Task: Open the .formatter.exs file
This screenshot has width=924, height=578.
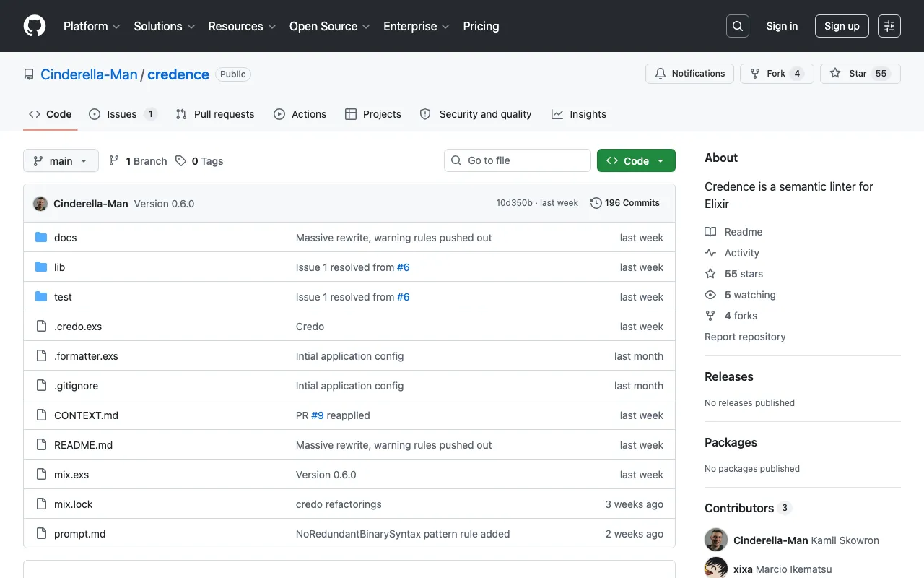Action: click(x=86, y=356)
